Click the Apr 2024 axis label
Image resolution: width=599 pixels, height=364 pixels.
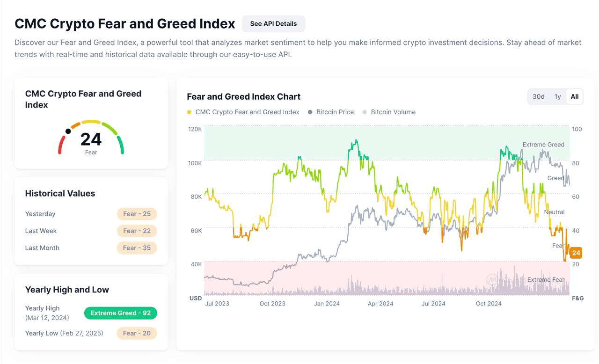380,304
